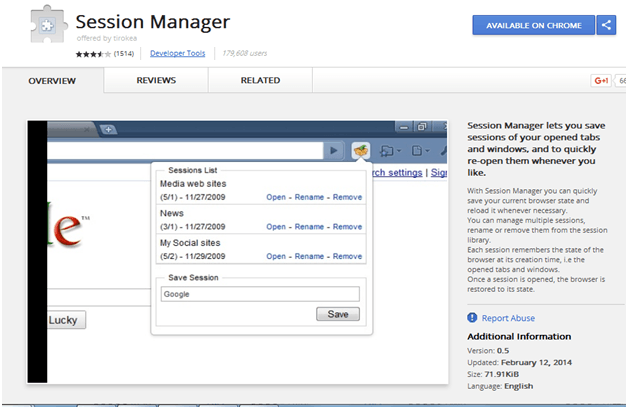The image size is (628, 409).
Task: Click the search settings link
Action: click(x=397, y=173)
